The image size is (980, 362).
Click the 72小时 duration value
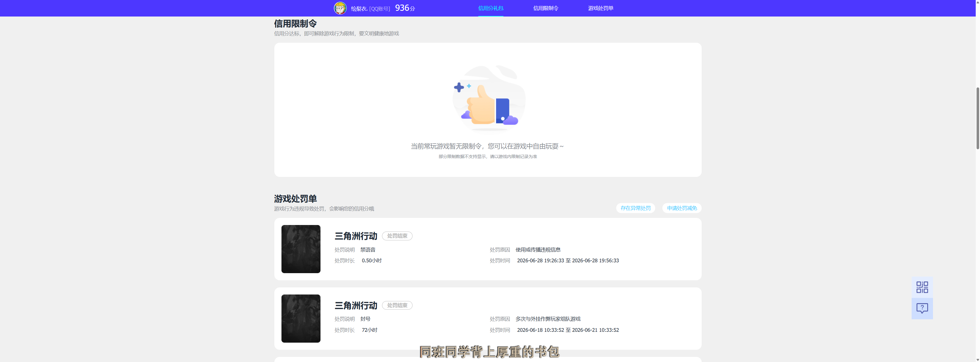369,330
